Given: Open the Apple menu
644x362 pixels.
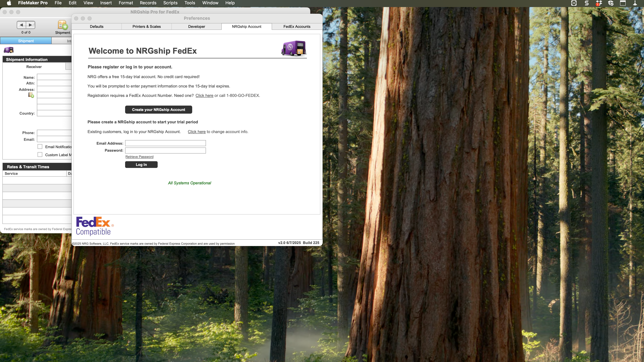Looking at the screenshot, I should [9, 3].
